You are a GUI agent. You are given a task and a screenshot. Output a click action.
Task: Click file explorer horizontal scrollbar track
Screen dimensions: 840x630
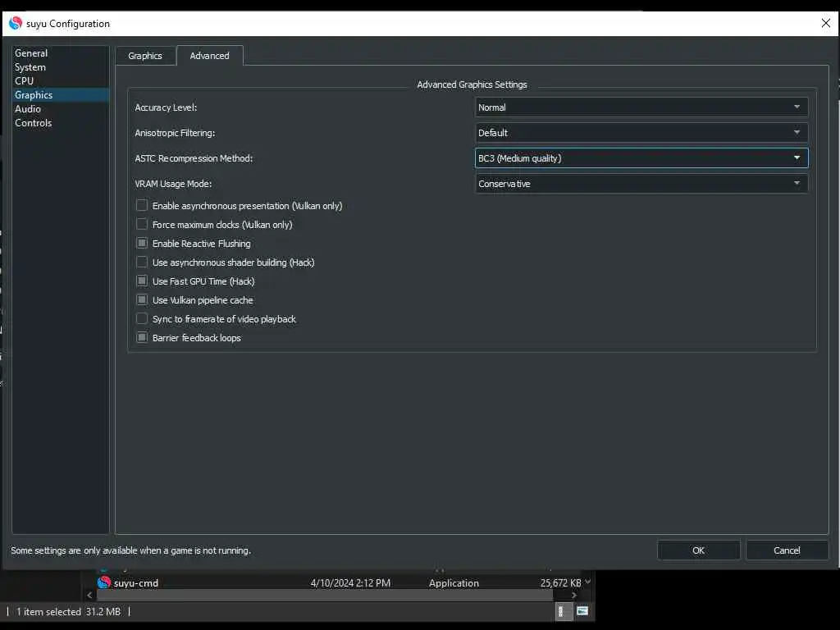click(324, 595)
